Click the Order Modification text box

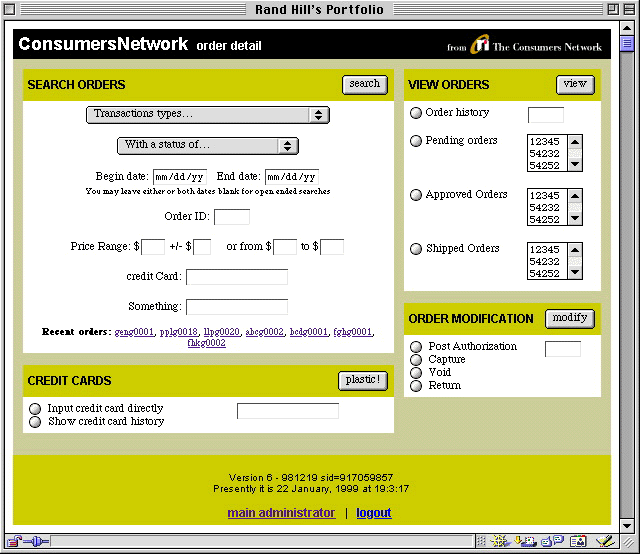pos(563,349)
